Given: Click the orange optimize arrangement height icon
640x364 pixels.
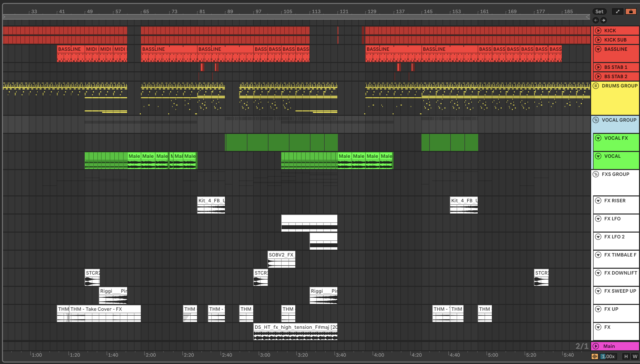Looking at the screenshot, I should point(595,356).
